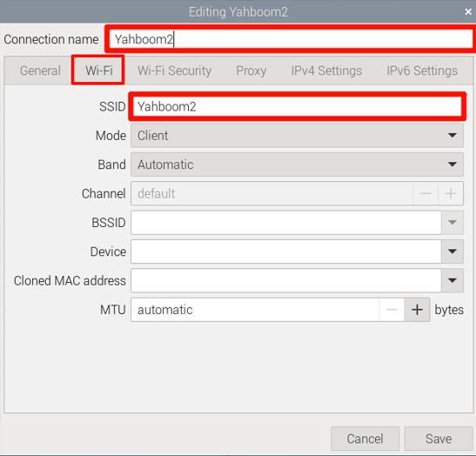
Task: Click the Cancel button
Action: point(365,439)
